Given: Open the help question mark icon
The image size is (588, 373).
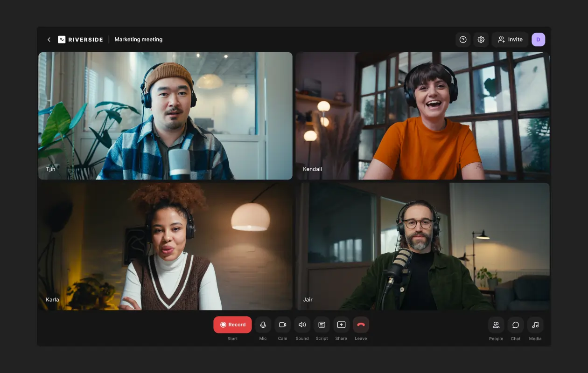Looking at the screenshot, I should [x=463, y=40].
